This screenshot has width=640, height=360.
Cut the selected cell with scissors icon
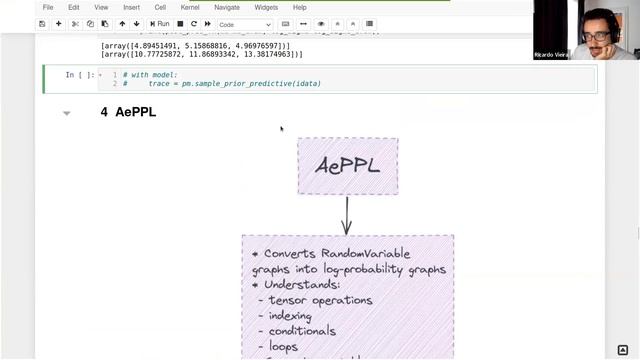coord(75,24)
